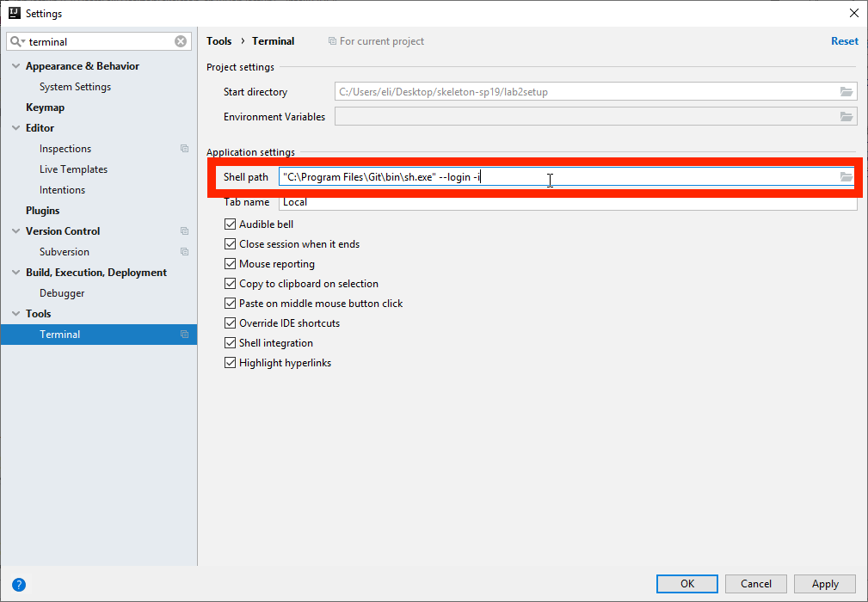Toggle the Audible bell checkbox
868x602 pixels.
(230, 224)
